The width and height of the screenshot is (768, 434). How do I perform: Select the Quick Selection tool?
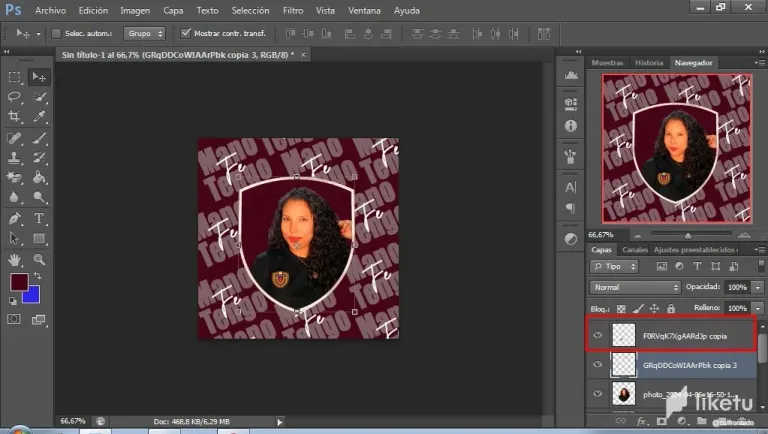click(x=39, y=96)
